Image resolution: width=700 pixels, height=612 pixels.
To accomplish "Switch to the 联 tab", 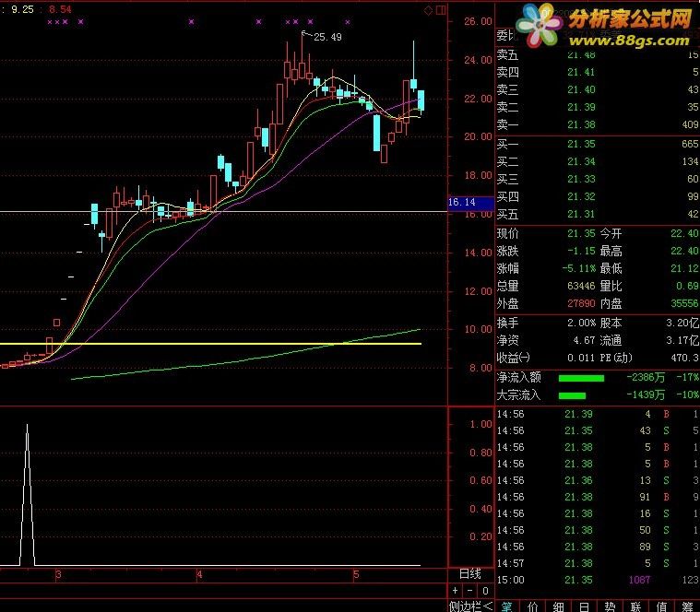I will tap(635, 606).
